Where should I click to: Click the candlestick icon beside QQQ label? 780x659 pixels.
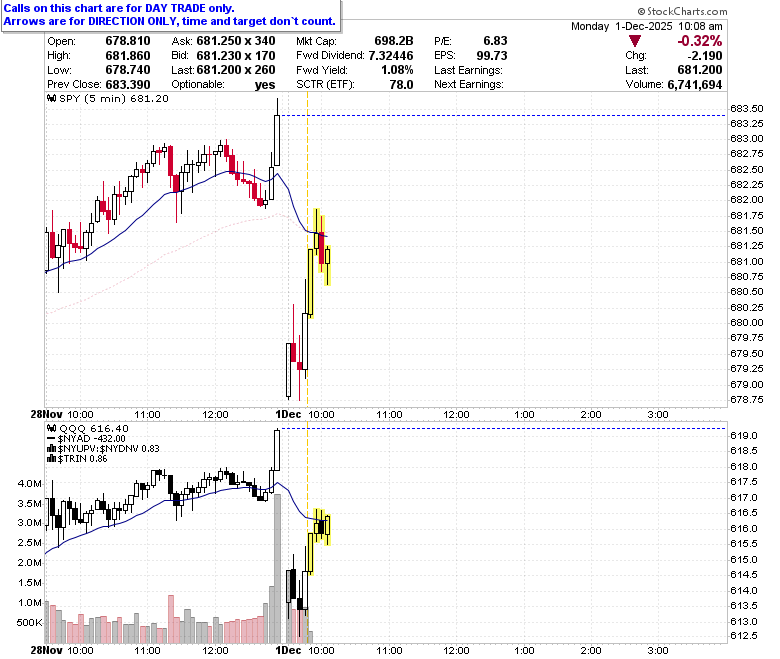point(52,428)
